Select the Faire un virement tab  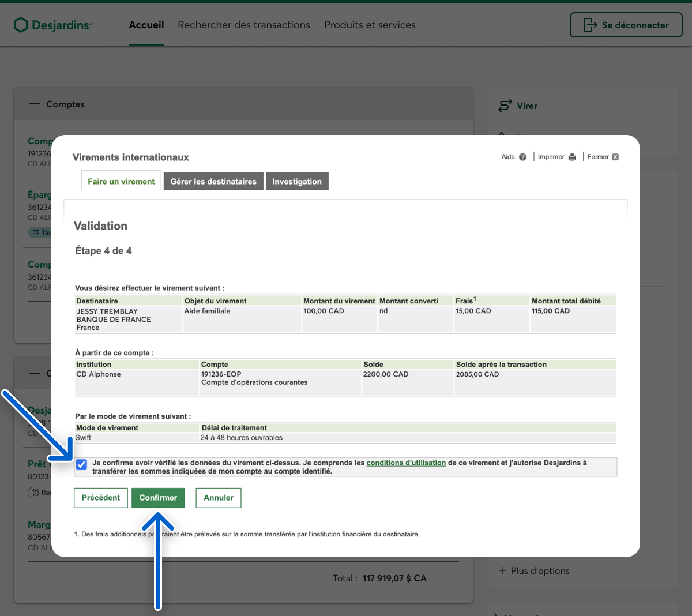(121, 181)
